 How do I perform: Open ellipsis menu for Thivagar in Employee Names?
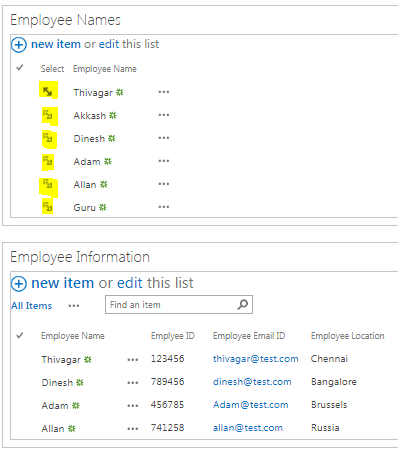(x=164, y=92)
